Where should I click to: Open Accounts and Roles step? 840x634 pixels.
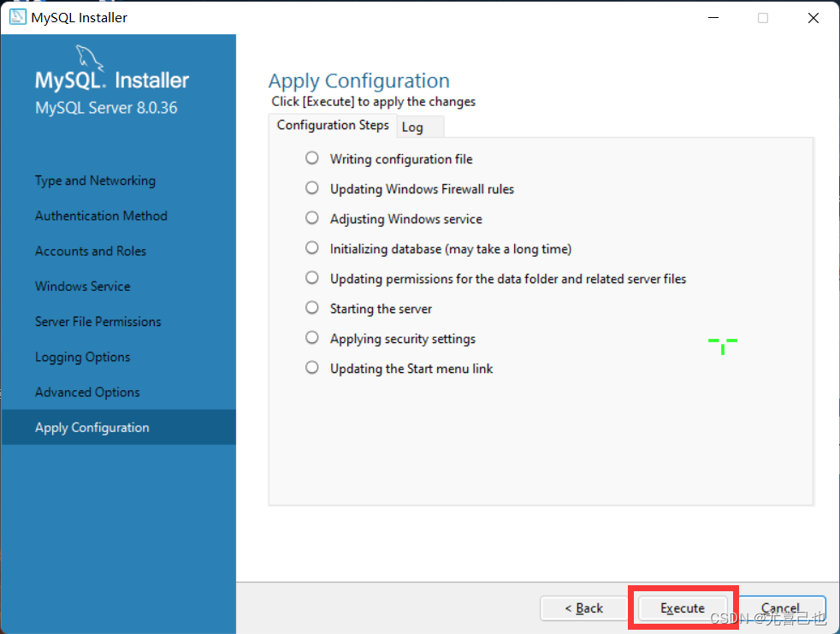coord(91,252)
